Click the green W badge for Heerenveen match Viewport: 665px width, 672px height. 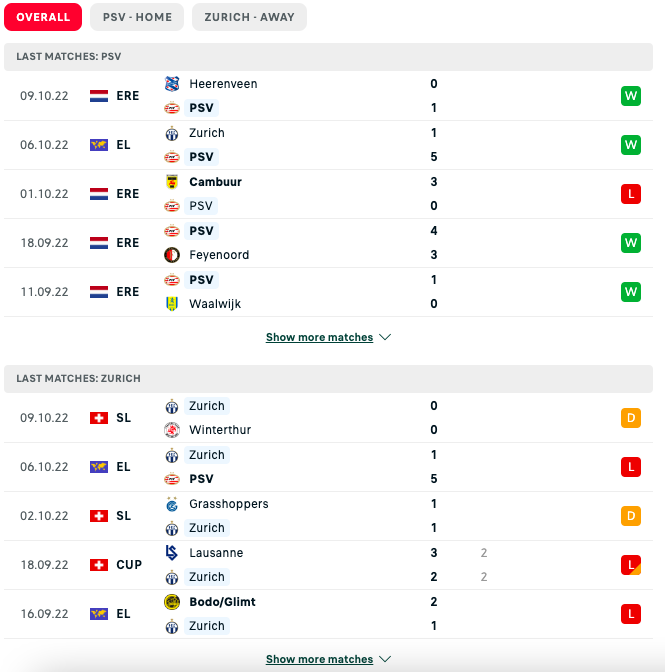[630, 96]
